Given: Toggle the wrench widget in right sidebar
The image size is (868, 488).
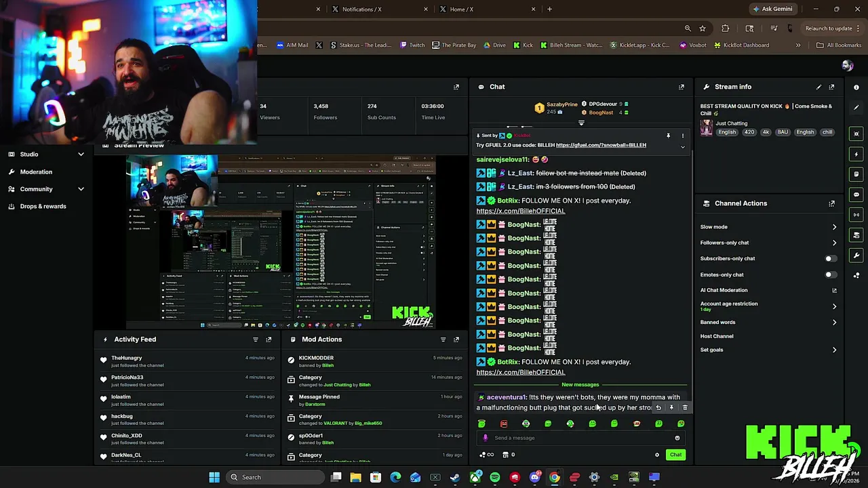Looking at the screenshot, I should (x=856, y=256).
